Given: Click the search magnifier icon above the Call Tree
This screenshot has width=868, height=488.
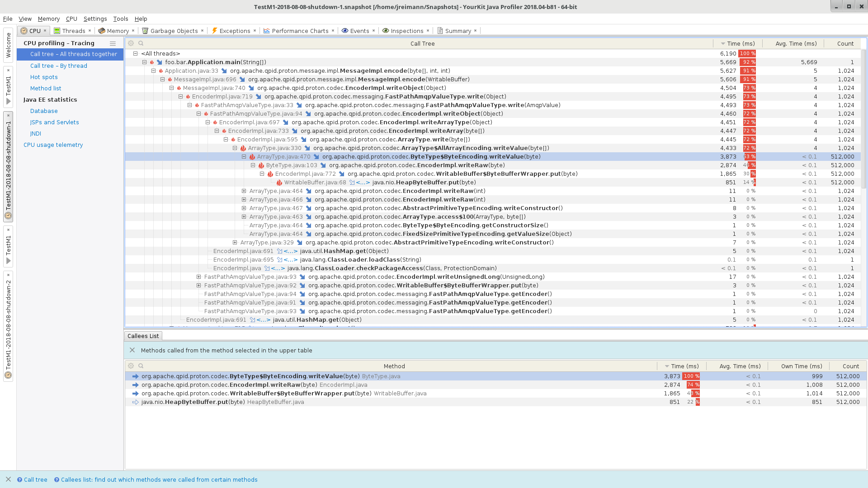Looking at the screenshot, I should tap(141, 43).
